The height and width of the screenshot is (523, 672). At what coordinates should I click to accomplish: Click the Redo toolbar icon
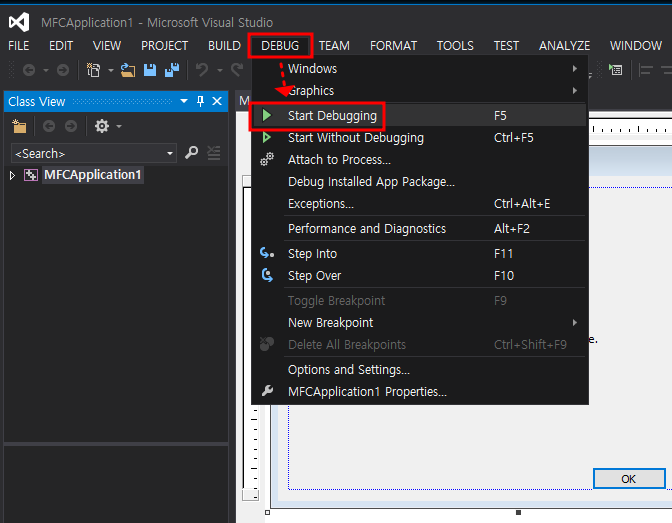(x=237, y=69)
